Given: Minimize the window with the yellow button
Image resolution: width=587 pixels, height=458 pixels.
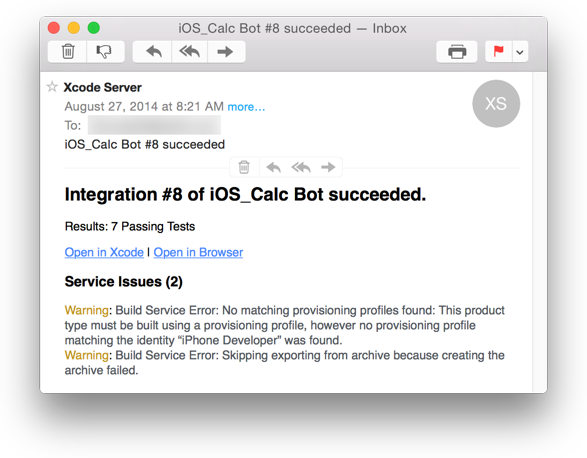Looking at the screenshot, I should coord(74,28).
